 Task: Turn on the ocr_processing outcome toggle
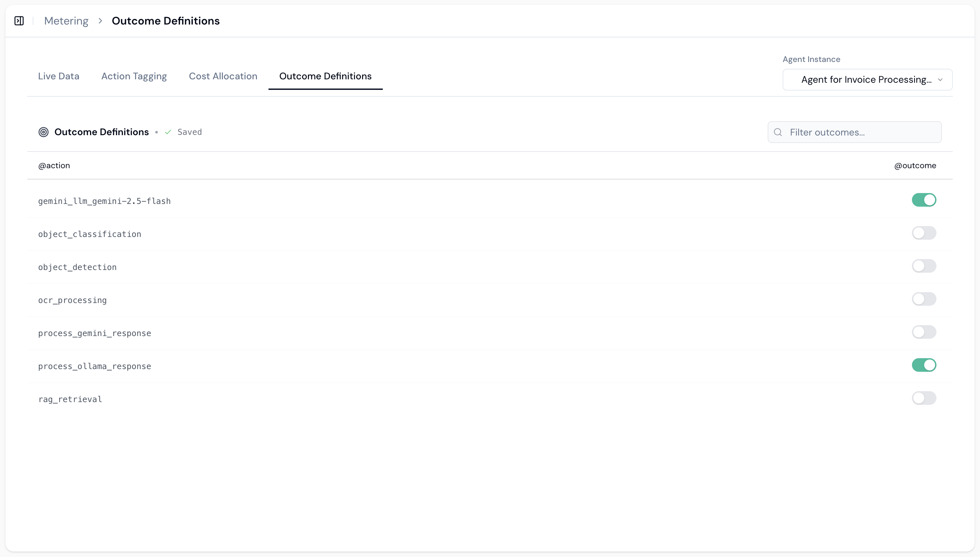point(924,299)
